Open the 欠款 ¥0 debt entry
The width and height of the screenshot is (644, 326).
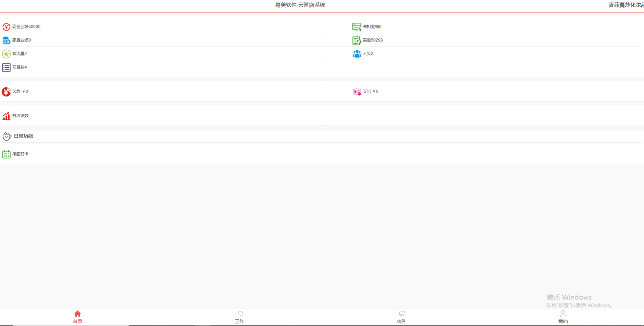pyautogui.click(x=20, y=91)
